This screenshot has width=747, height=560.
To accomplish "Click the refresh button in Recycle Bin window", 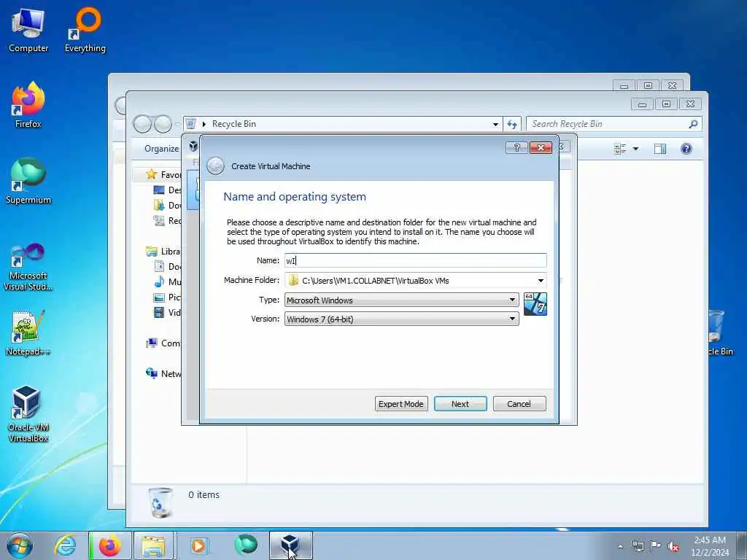I will coord(512,124).
